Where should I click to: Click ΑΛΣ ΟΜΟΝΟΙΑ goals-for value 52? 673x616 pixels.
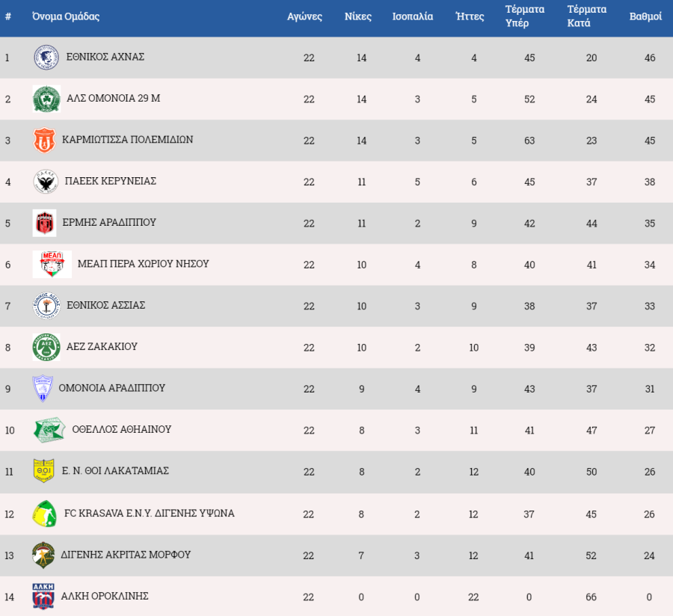click(x=529, y=99)
